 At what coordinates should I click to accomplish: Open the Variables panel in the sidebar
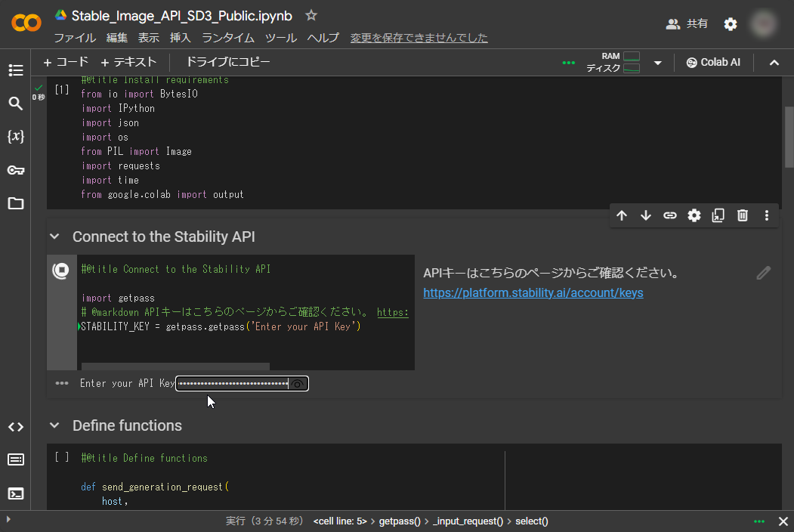pos(15,136)
